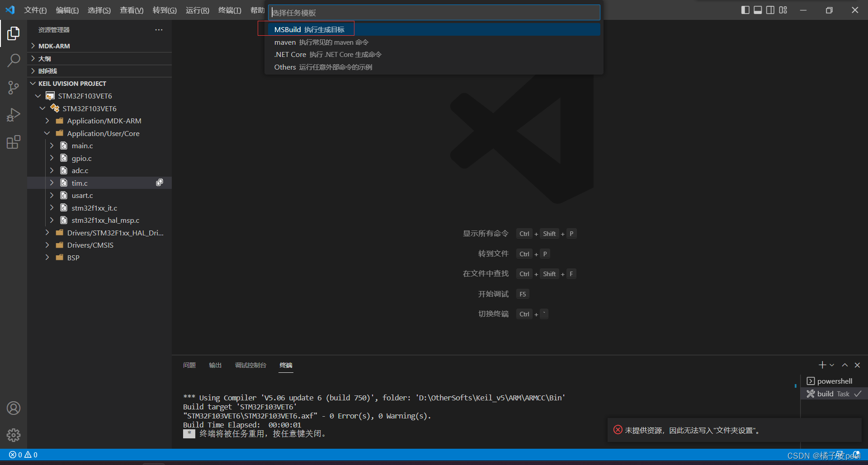Toggle the bottom panel visibility
868x465 pixels.
[x=757, y=9]
